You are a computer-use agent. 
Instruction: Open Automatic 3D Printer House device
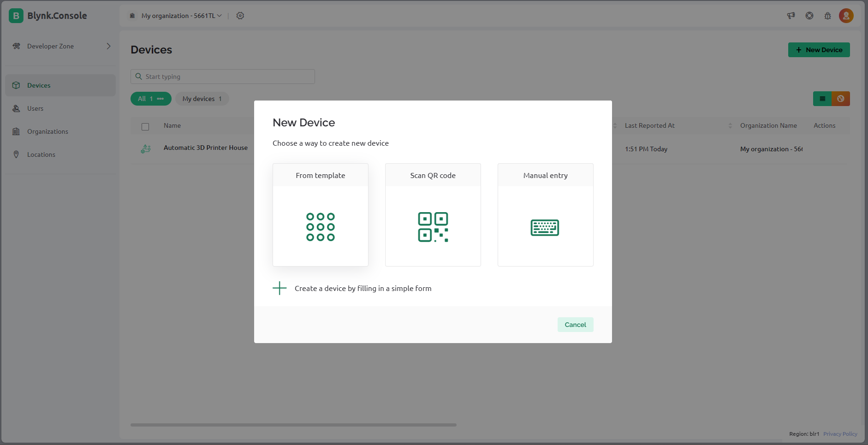[x=206, y=148]
